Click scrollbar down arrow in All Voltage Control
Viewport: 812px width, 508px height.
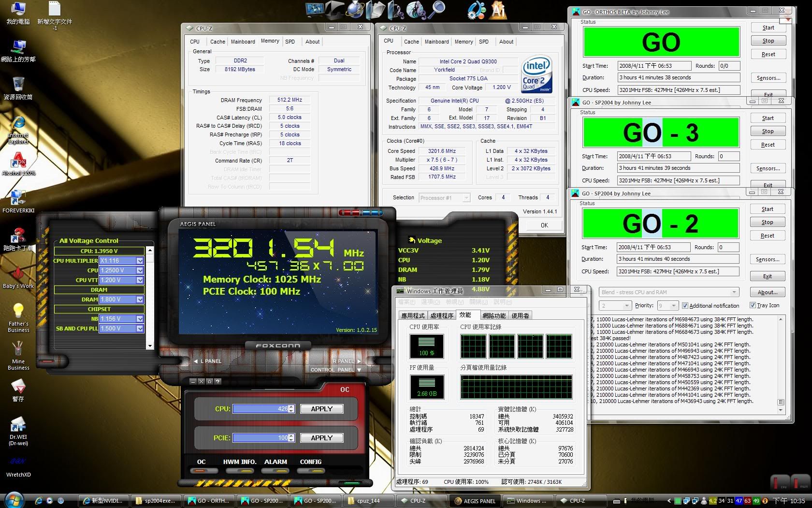point(150,345)
